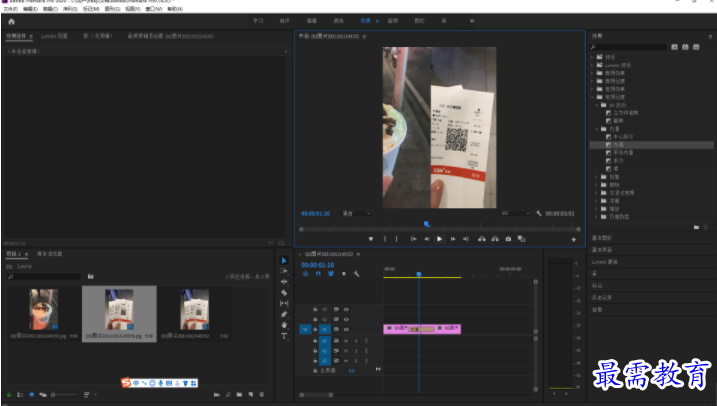Select the Slip tool

284,303
